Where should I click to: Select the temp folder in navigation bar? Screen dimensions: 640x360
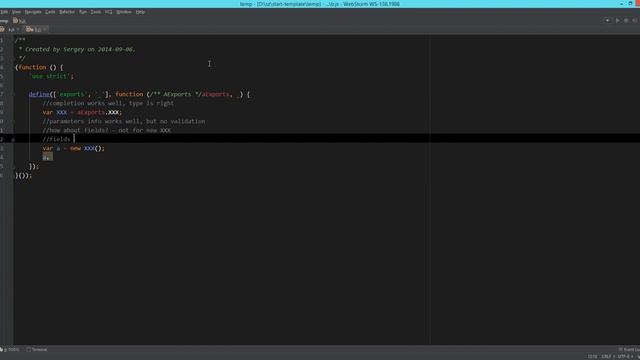click(x=4, y=20)
